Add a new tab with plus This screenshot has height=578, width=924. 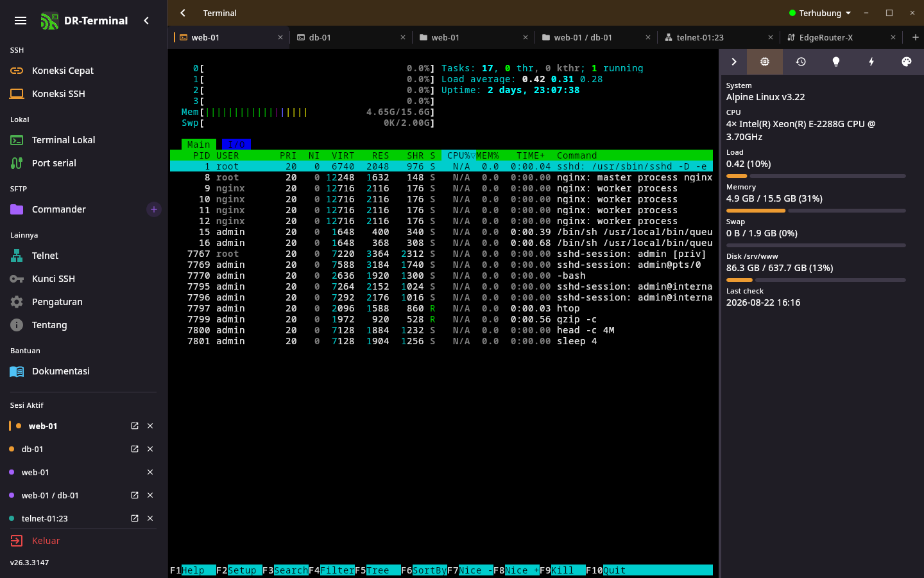[916, 37]
